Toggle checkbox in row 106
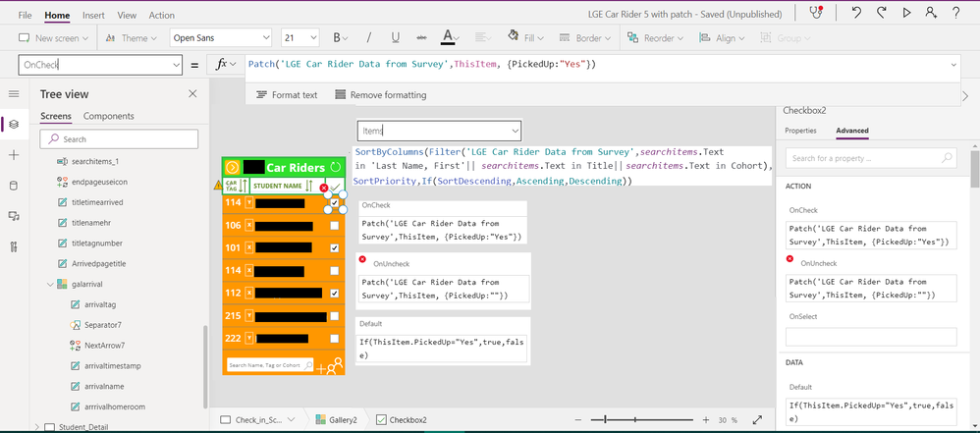This screenshot has height=433, width=980. pyautogui.click(x=335, y=226)
